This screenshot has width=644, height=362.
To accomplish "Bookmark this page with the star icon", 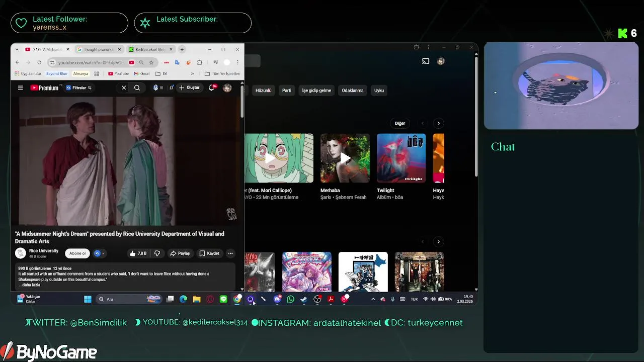I will click(x=151, y=62).
